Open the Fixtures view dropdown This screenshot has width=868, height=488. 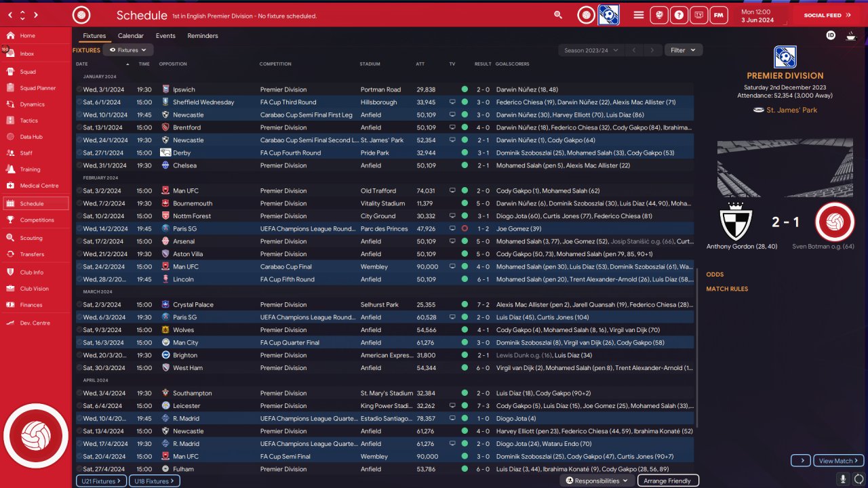(x=128, y=50)
